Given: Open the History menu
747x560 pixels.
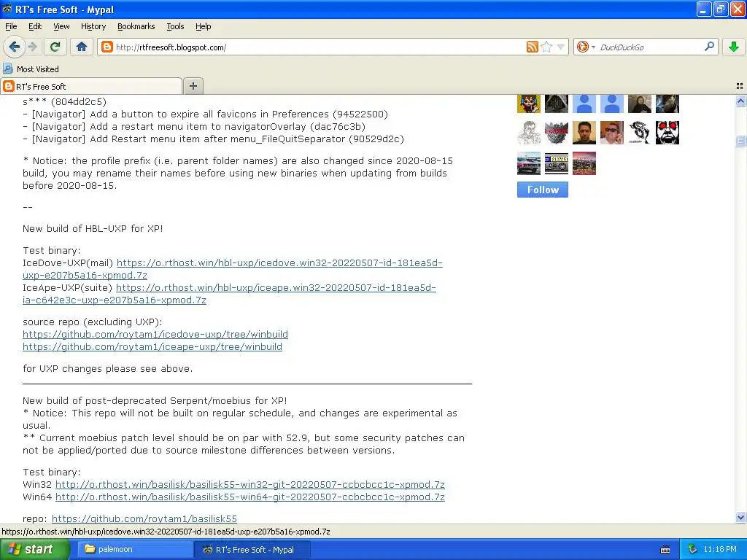Looking at the screenshot, I should coord(93,26).
